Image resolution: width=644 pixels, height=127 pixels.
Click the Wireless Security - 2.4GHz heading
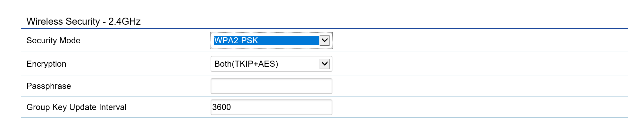[84, 21]
